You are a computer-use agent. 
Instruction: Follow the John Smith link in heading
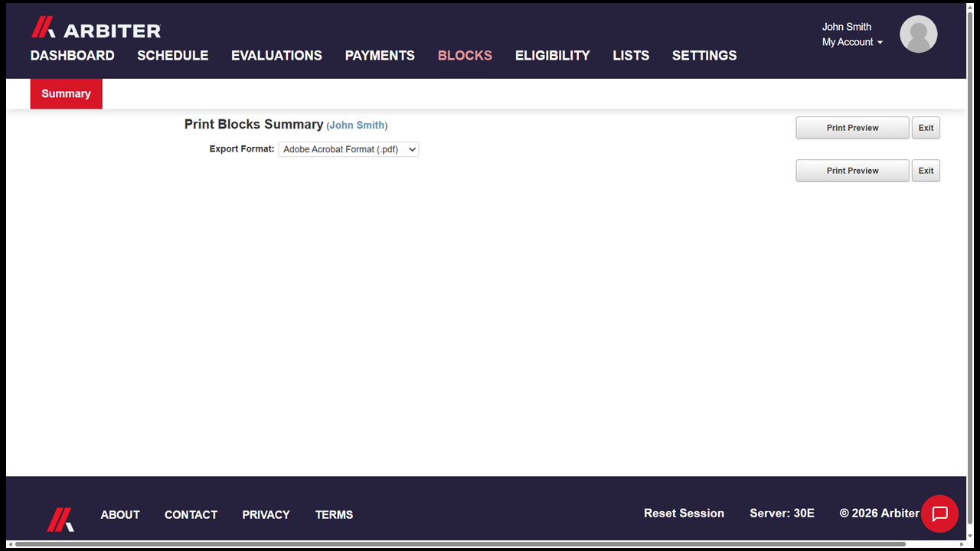pos(357,126)
